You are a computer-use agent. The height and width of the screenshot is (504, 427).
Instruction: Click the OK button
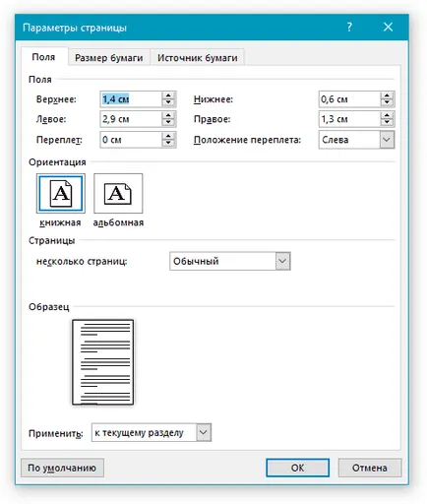pos(297,468)
